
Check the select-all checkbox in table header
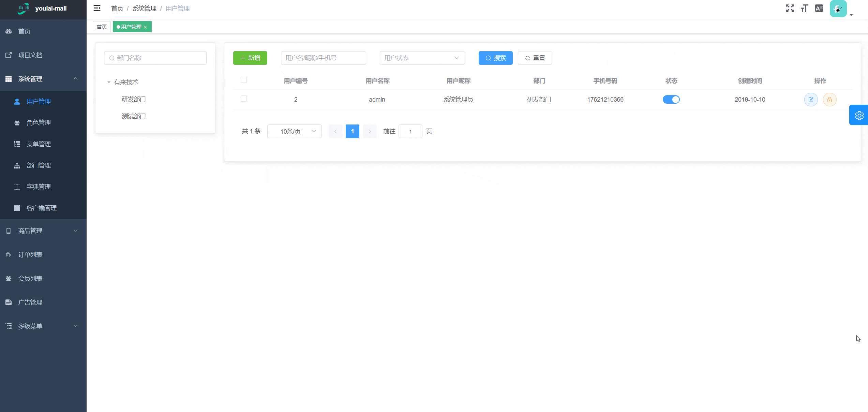coord(244,80)
